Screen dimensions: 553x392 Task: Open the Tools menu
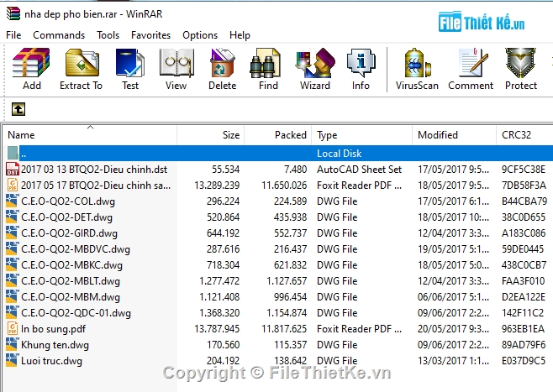pos(108,35)
